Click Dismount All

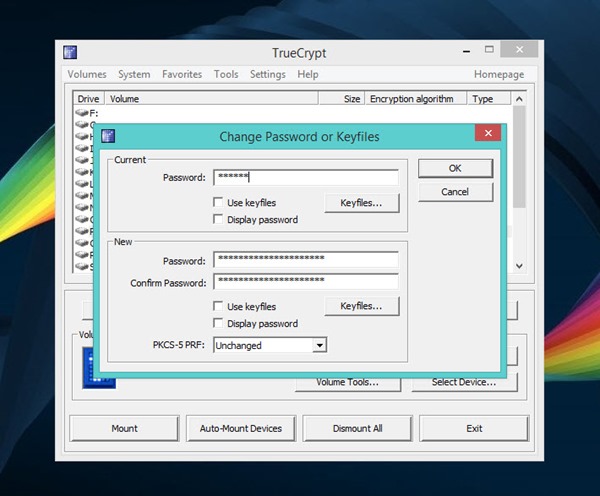tap(357, 428)
